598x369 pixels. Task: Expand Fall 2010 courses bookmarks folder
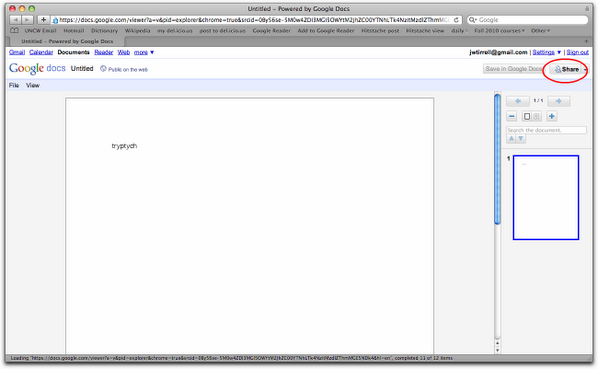pyautogui.click(x=499, y=30)
